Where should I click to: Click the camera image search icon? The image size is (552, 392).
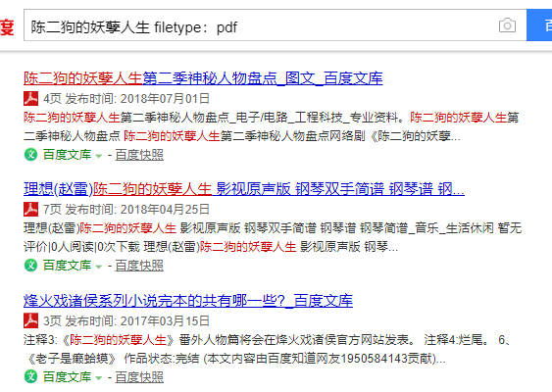tap(507, 25)
